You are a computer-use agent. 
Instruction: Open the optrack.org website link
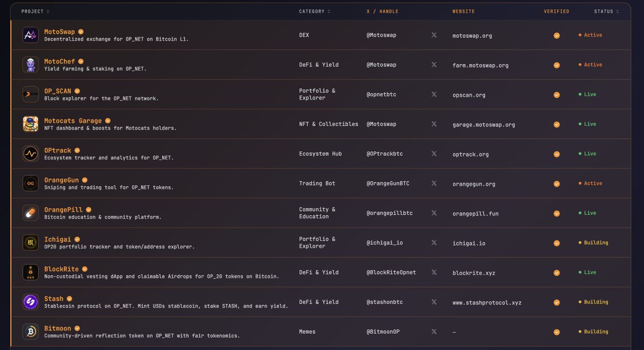coord(471,154)
